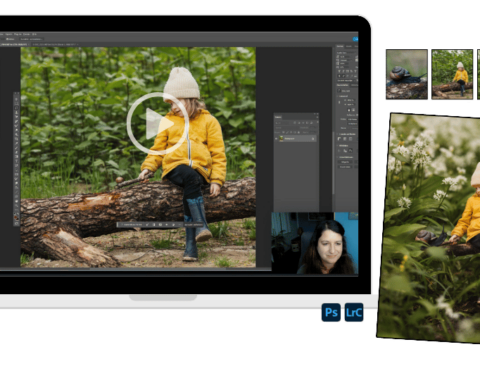
Task: Open the Lightroom Classic LrC icon
Action: tap(354, 312)
